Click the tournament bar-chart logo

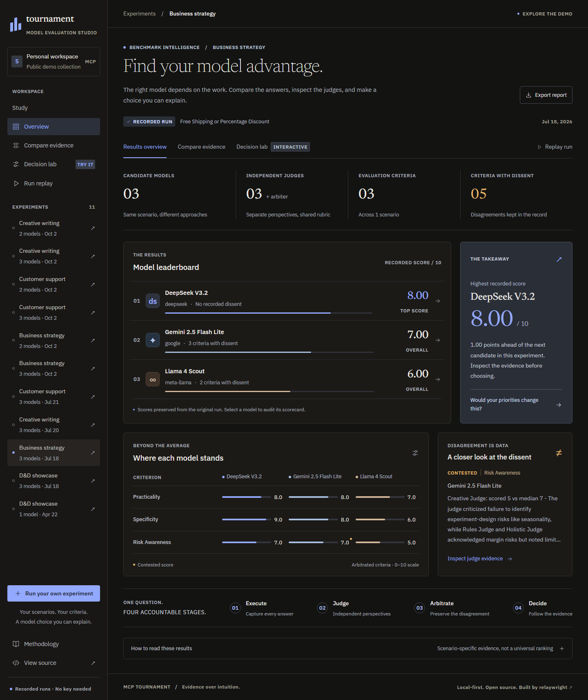[16, 24]
